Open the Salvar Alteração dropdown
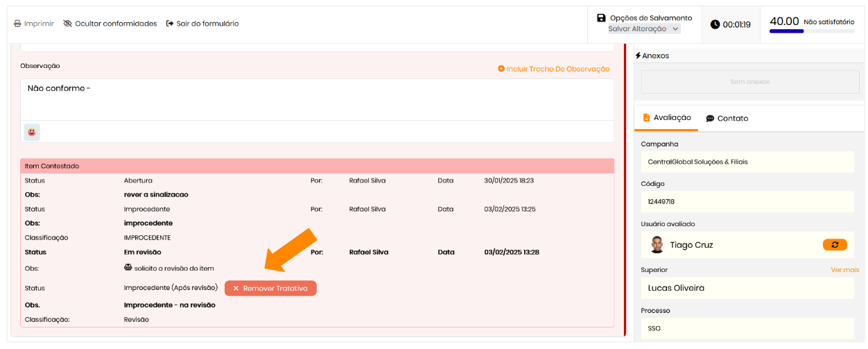The width and height of the screenshot is (868, 349). (x=643, y=29)
